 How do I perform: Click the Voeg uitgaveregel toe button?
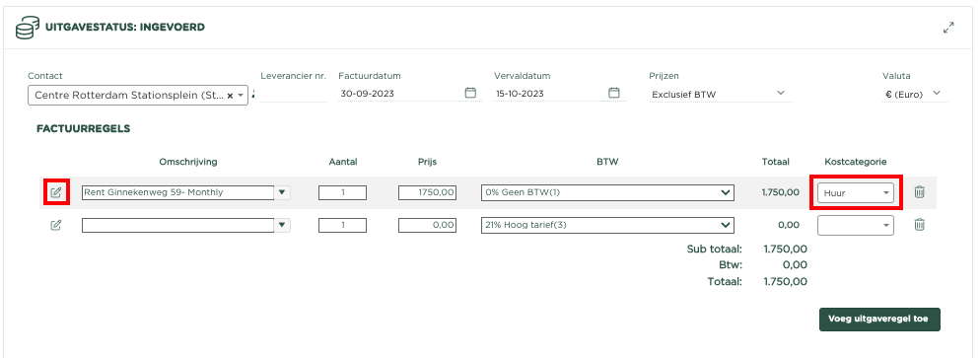click(879, 320)
